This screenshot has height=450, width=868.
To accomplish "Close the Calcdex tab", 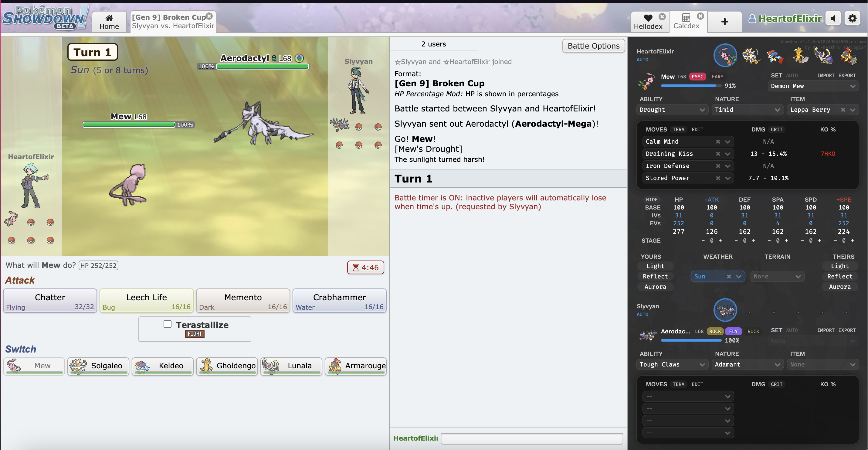I will [x=700, y=16].
